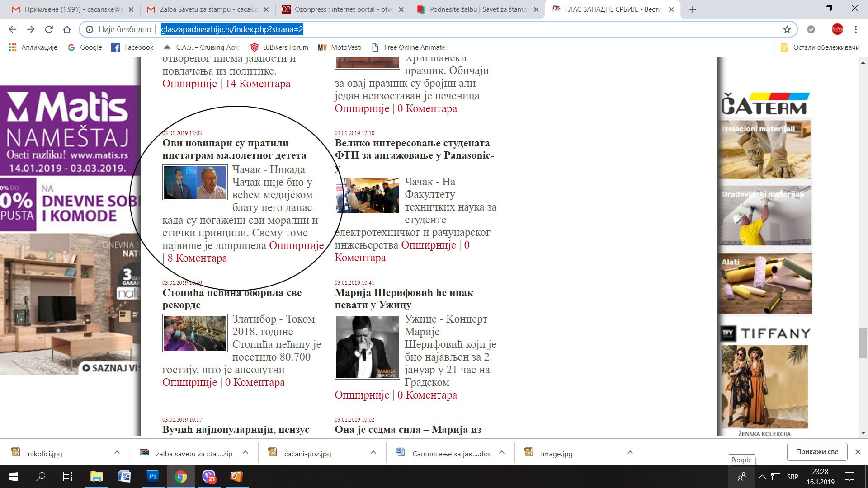868x488 pixels.
Task: Open the Windows Start menu
Action: 13,477
